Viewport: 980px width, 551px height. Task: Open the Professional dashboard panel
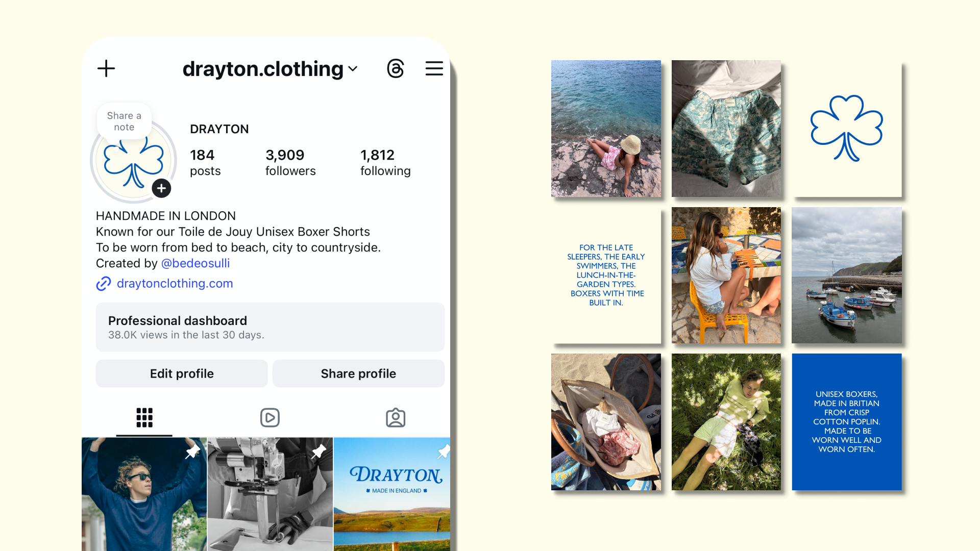(x=270, y=327)
